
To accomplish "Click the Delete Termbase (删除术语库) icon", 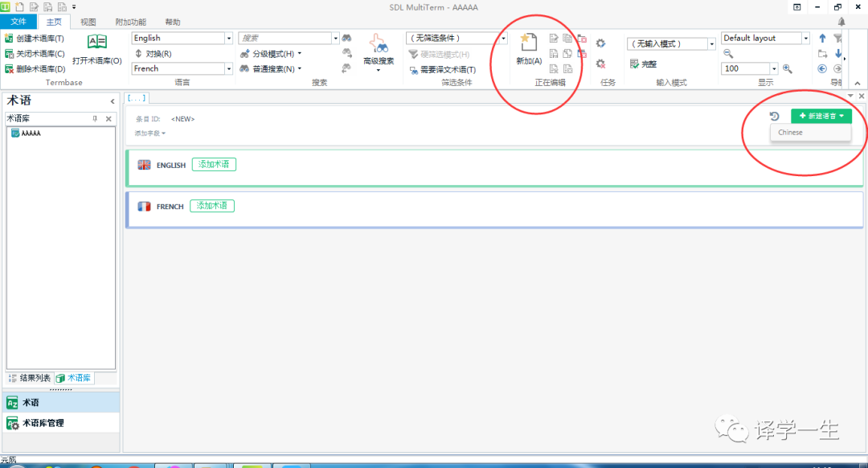I will coord(9,69).
